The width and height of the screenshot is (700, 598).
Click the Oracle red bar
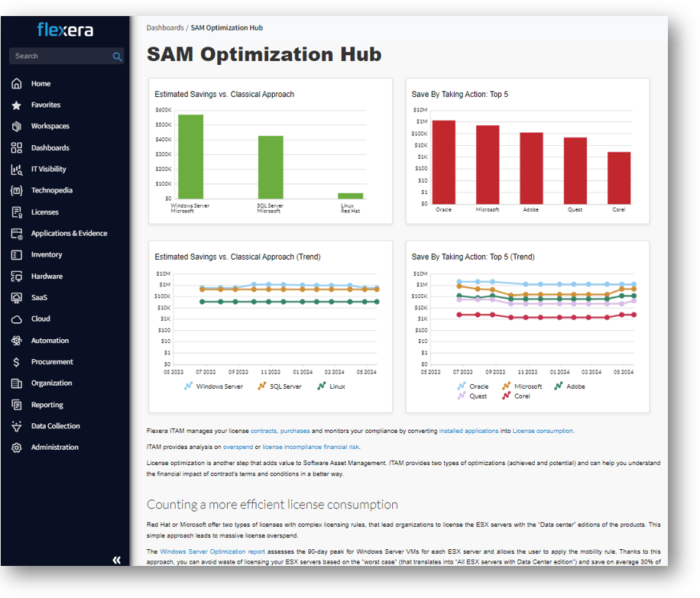click(x=444, y=163)
